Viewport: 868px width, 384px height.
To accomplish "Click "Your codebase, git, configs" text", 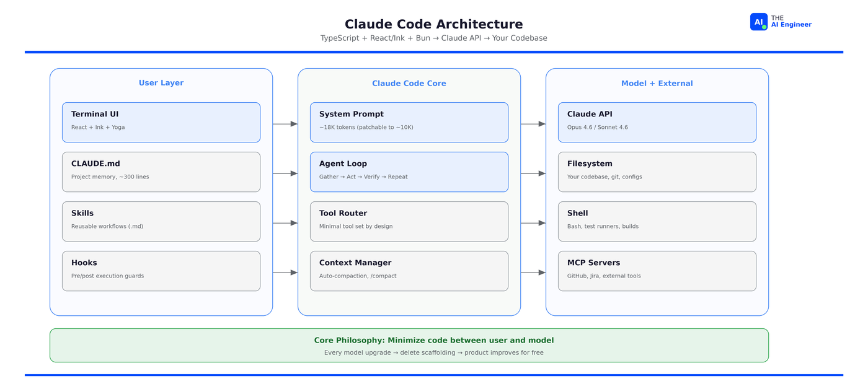I will pos(604,177).
